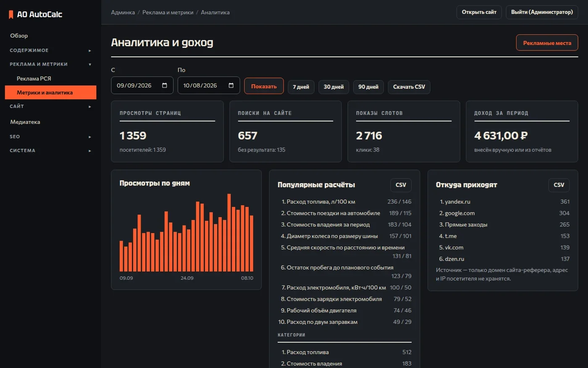Download report with Скачать CSV
This screenshot has height=368, width=588.
[x=409, y=87]
